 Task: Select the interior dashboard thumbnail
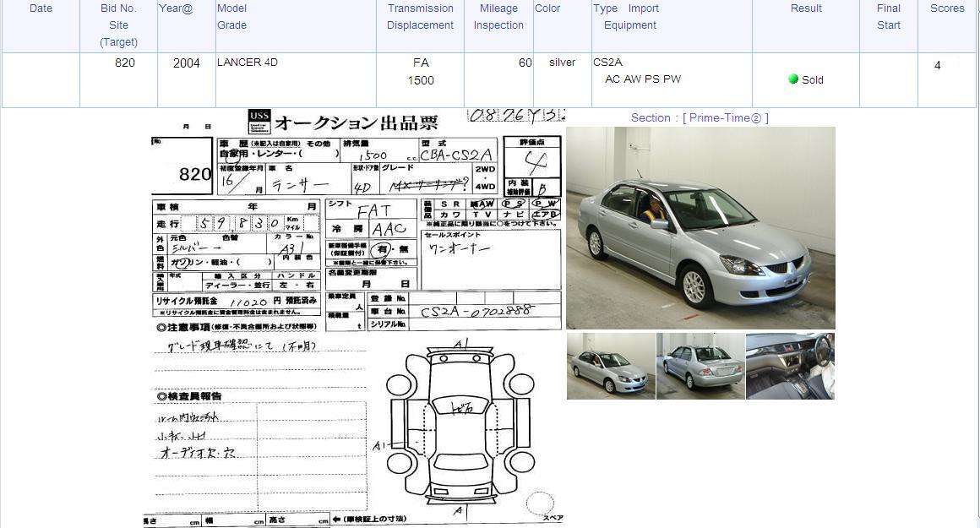(790, 366)
